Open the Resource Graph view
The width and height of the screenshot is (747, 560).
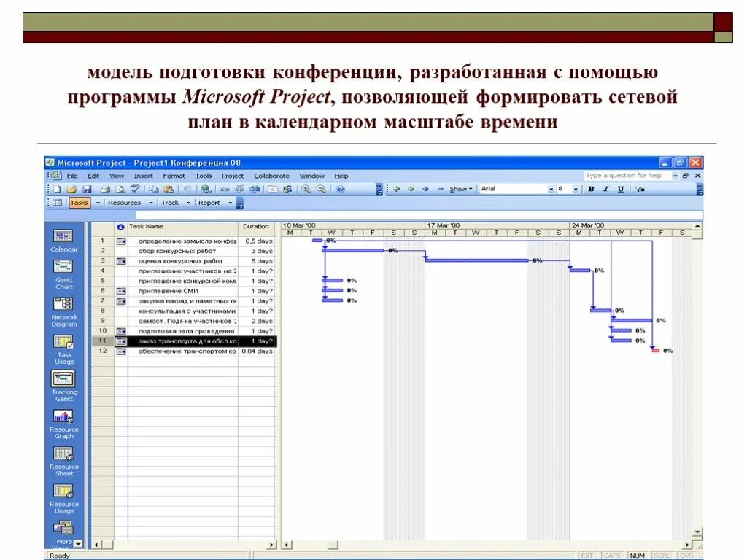pyautogui.click(x=64, y=424)
